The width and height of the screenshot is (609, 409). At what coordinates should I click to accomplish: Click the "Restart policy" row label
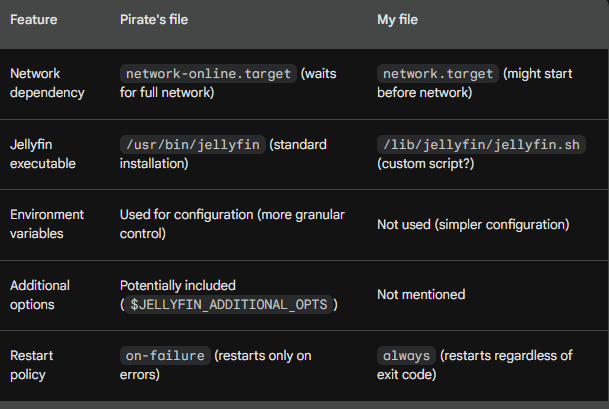pyautogui.click(x=34, y=364)
